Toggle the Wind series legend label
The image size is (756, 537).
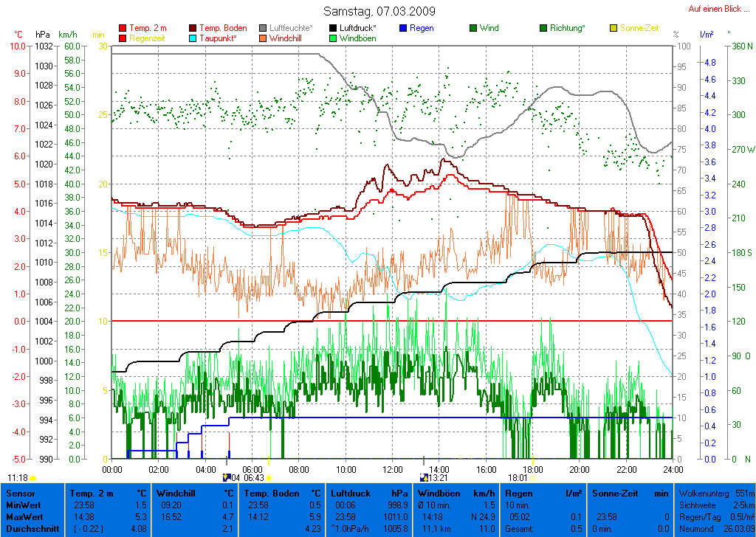[x=489, y=28]
